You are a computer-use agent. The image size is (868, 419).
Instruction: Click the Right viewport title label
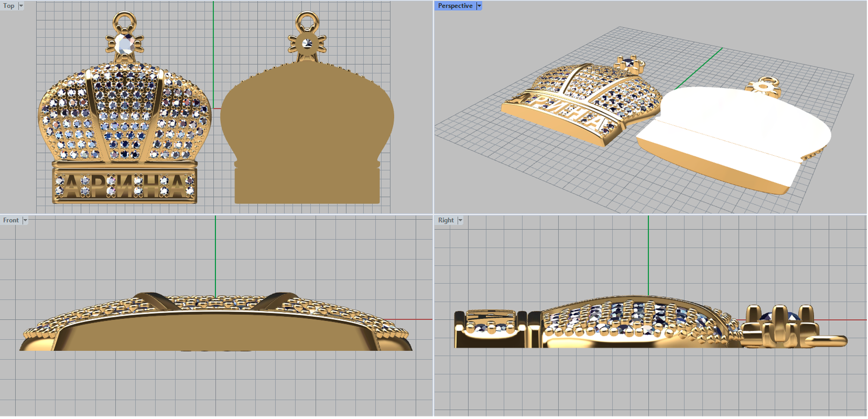coord(445,220)
